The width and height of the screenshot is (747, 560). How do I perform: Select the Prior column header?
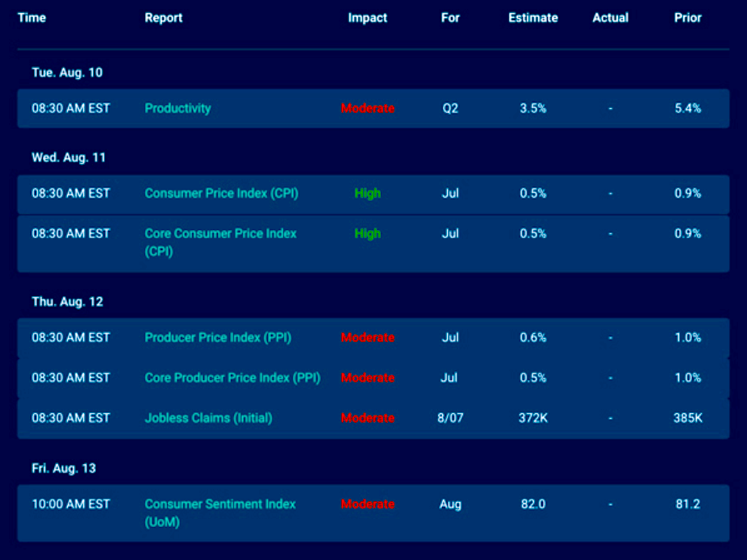click(688, 18)
